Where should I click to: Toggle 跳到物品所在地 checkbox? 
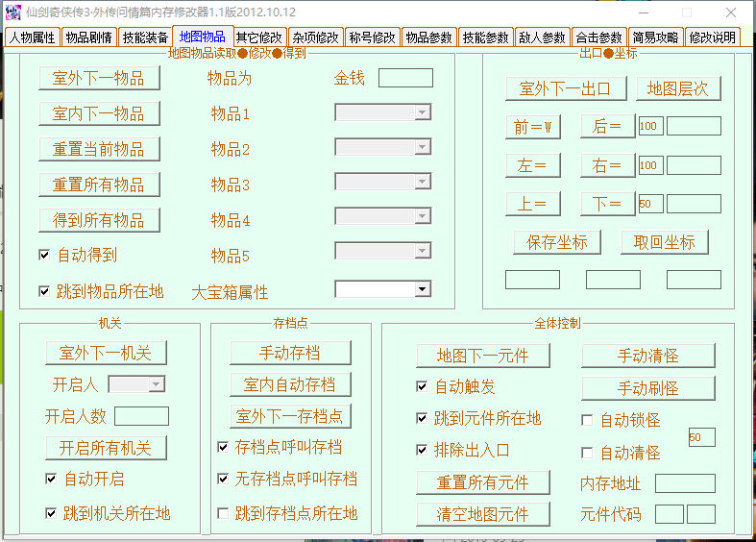click(x=44, y=291)
